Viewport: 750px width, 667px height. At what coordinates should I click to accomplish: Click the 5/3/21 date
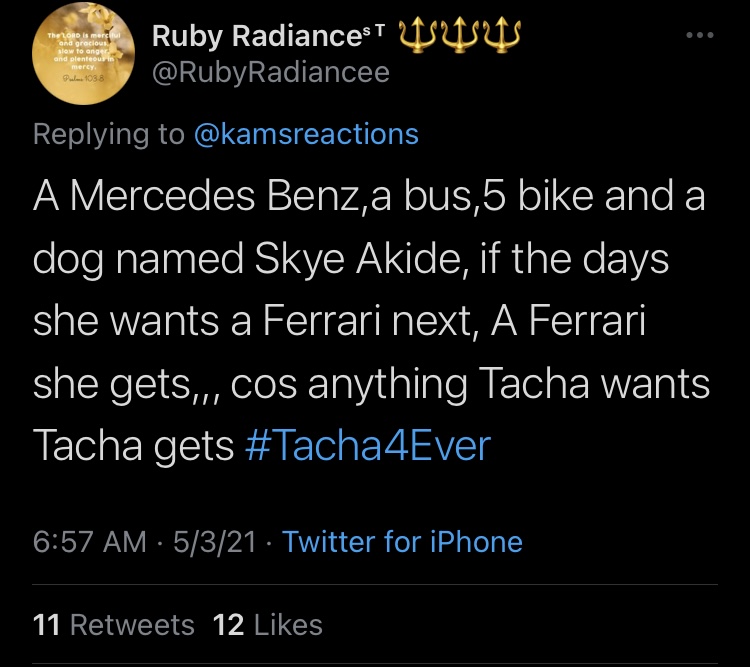click(214, 542)
